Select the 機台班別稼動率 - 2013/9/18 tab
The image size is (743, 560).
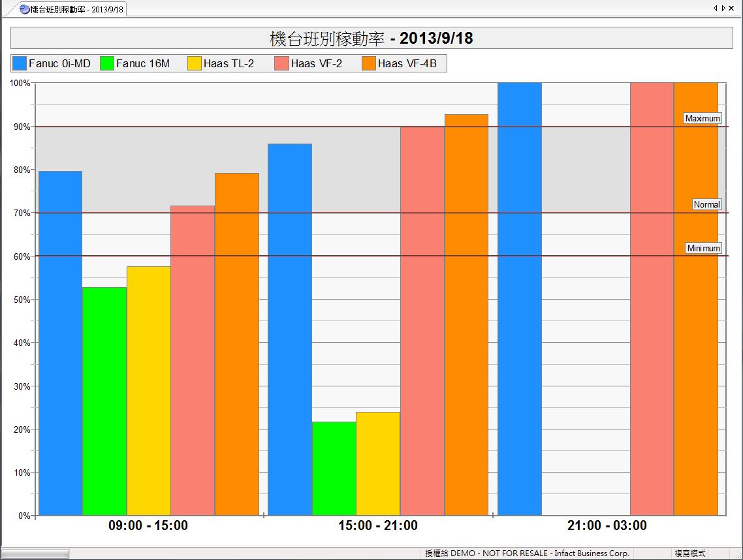click(71, 9)
